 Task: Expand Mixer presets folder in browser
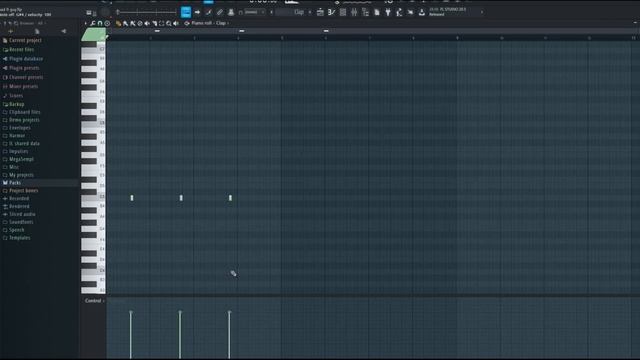[20, 87]
